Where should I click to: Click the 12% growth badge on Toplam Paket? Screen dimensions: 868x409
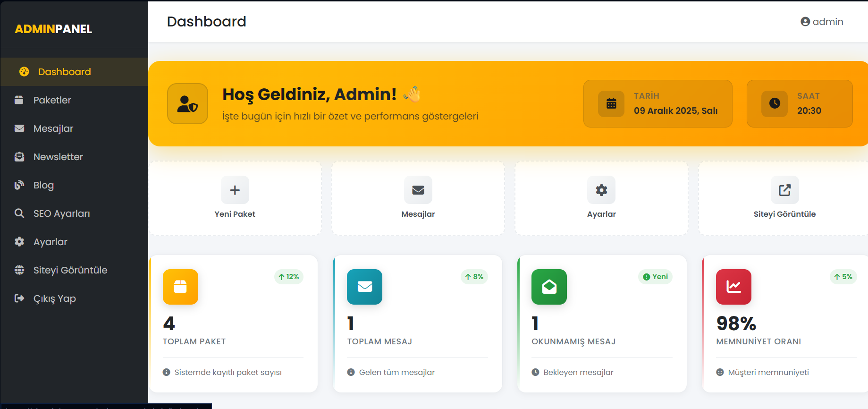(x=288, y=277)
